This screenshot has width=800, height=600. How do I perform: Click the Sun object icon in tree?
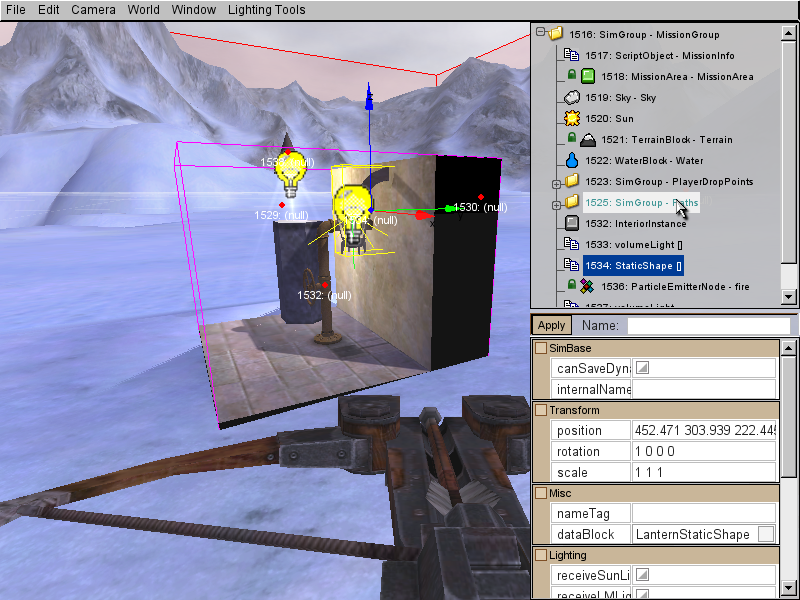(573, 118)
